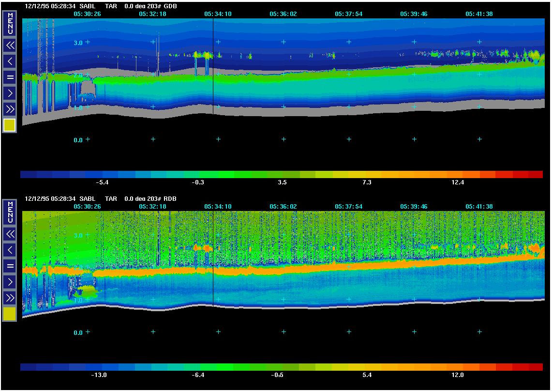Click the 3.0 altitude label in top panel
The height and width of the screenshot is (392, 552).
[78, 43]
